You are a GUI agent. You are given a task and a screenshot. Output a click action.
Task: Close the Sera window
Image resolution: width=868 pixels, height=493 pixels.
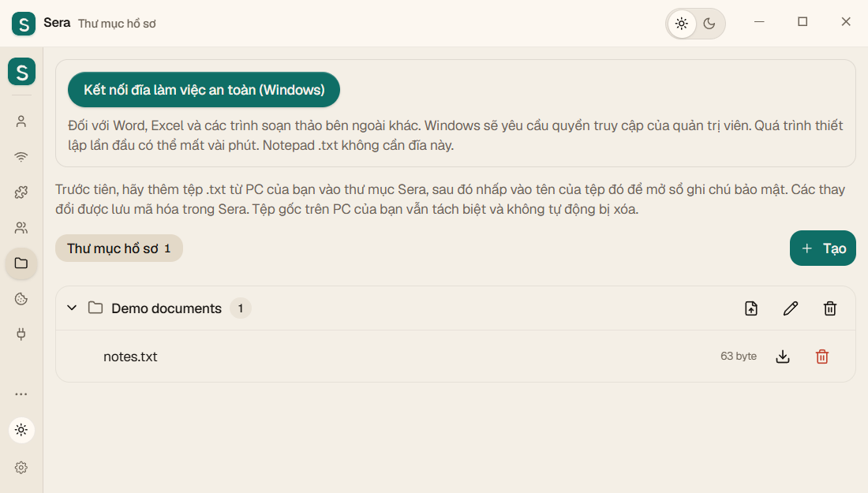tap(846, 21)
